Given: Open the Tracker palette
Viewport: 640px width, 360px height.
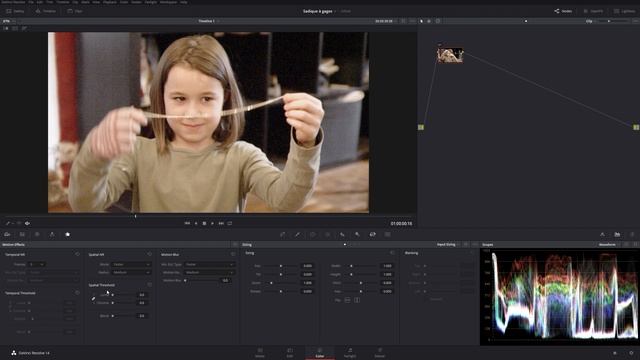Looking at the screenshot, I should coord(327,234).
